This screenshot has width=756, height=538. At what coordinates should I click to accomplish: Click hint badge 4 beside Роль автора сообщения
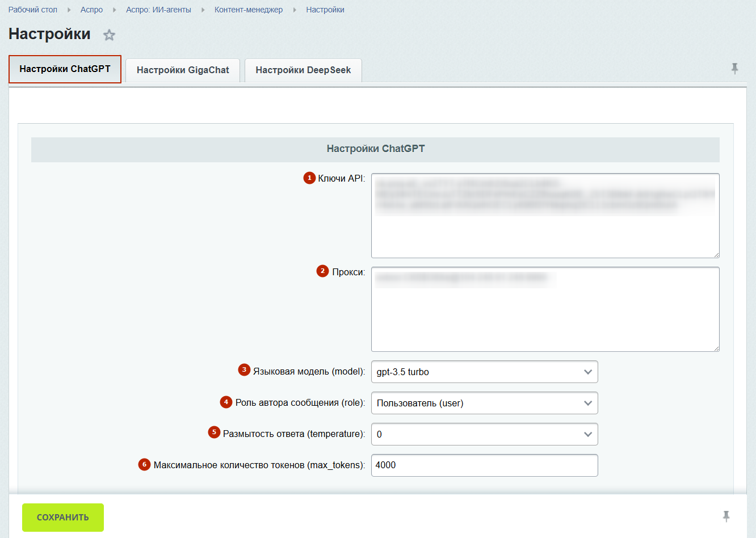[x=226, y=402]
